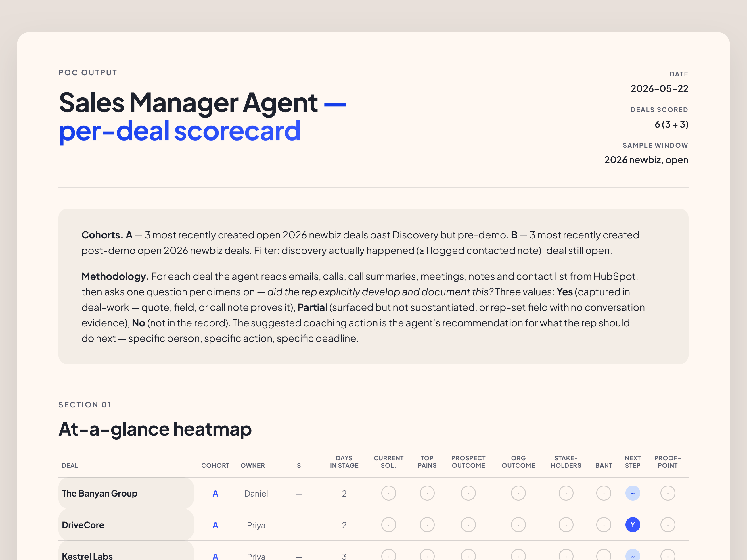Click the ORG OUTCOME column header
Screen dimensions: 747x560
(518, 462)
